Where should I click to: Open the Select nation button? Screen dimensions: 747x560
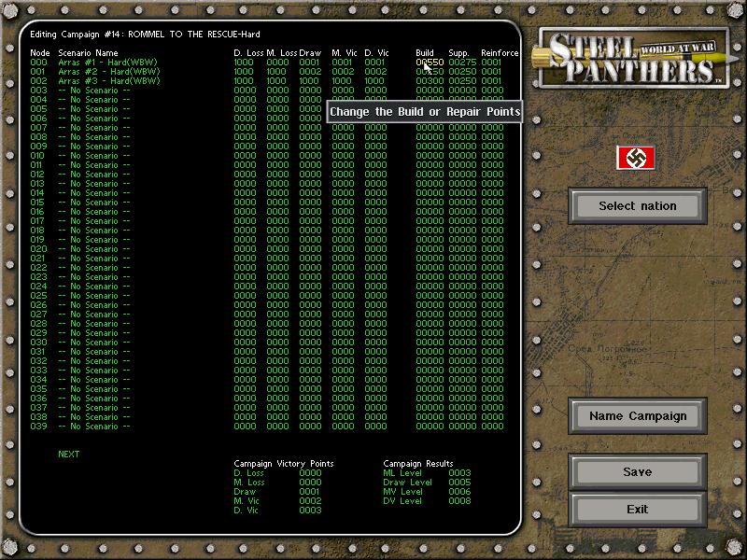pos(638,205)
